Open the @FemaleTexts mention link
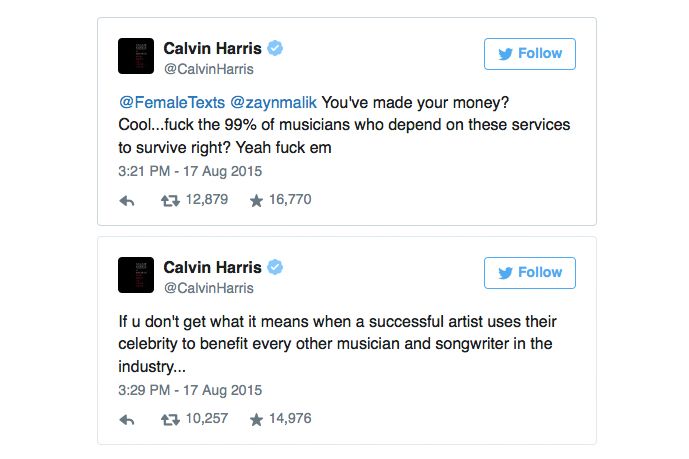Screen dimensions: 689x459 (172, 102)
